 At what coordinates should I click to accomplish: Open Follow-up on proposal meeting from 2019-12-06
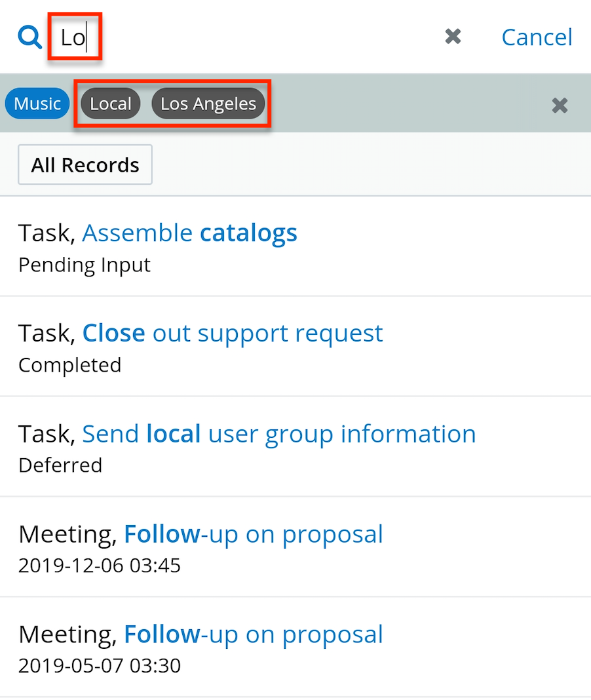click(x=253, y=534)
